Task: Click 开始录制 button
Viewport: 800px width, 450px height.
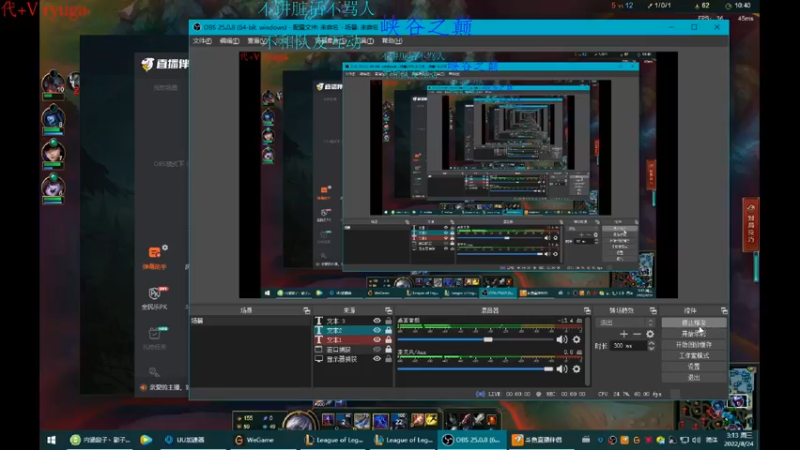Action: pyautogui.click(x=693, y=334)
